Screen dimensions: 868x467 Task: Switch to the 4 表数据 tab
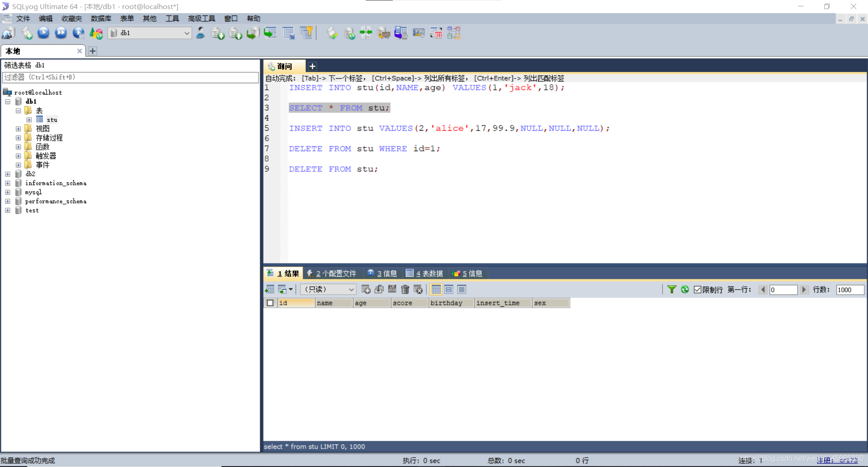425,273
